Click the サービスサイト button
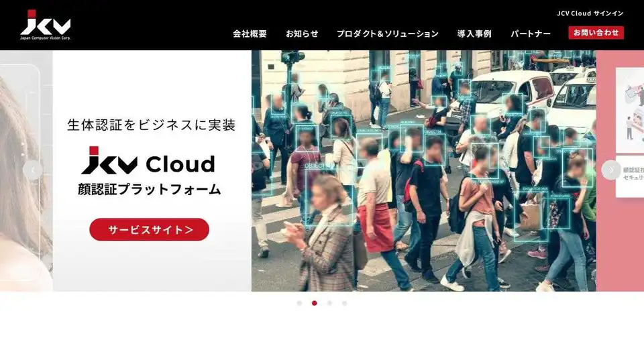This screenshot has width=644, height=362. coord(149,229)
